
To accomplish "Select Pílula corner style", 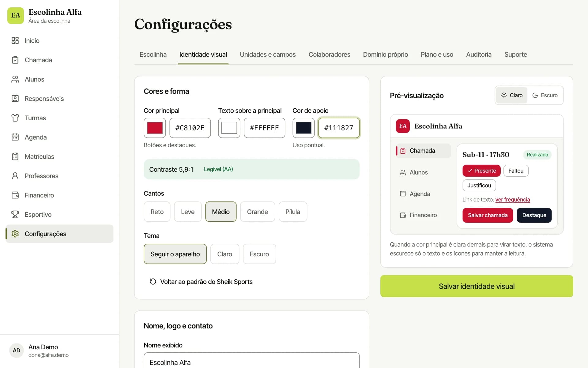I will pyautogui.click(x=293, y=212).
